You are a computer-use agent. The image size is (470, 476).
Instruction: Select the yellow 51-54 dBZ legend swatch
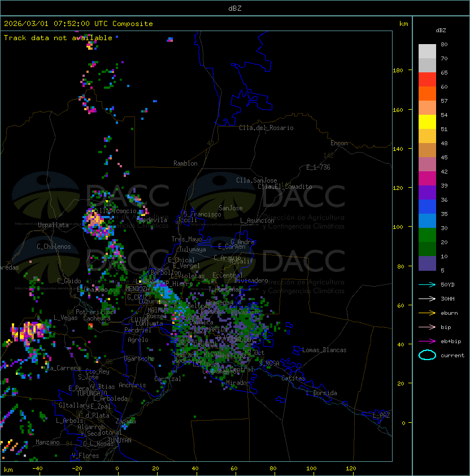427,122
